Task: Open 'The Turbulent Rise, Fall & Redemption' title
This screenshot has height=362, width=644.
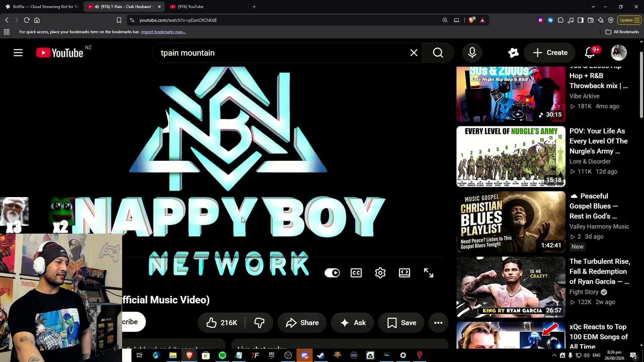Action: tap(599, 271)
